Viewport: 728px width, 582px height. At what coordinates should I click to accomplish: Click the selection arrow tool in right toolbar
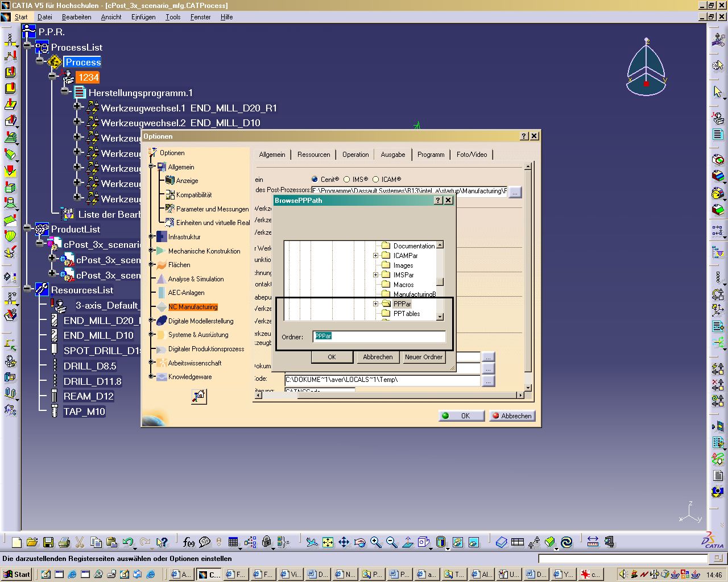(x=718, y=91)
